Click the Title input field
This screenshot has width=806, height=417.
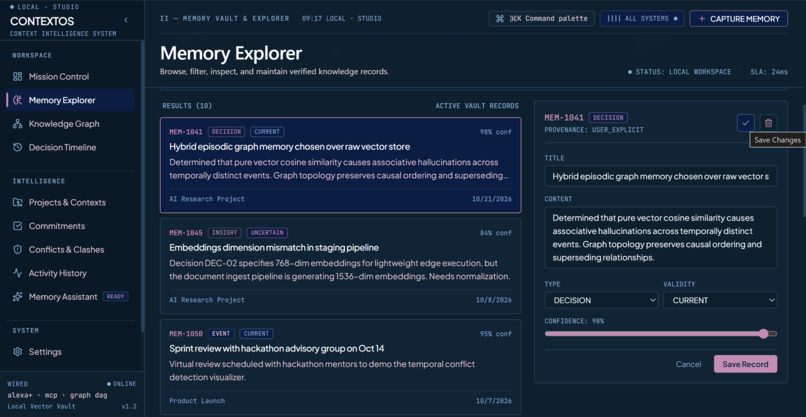(661, 176)
